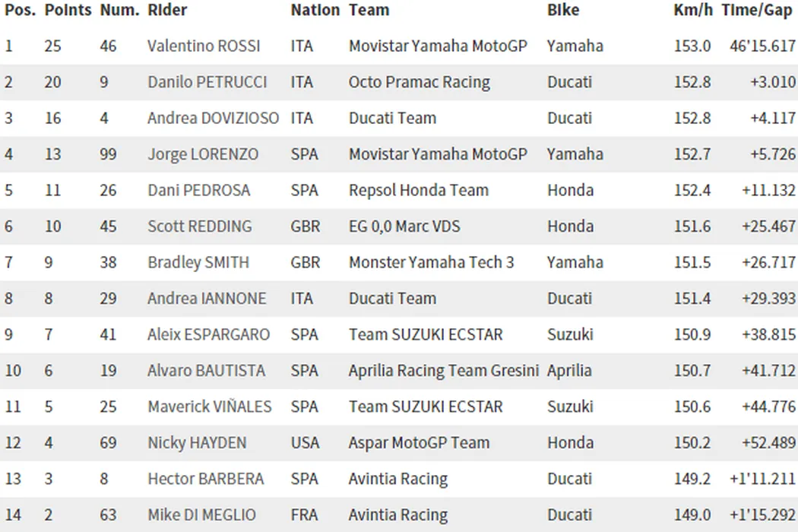The image size is (798, 532).
Task: Select Aleix ESPARGARO rider name
Action: pos(208,335)
